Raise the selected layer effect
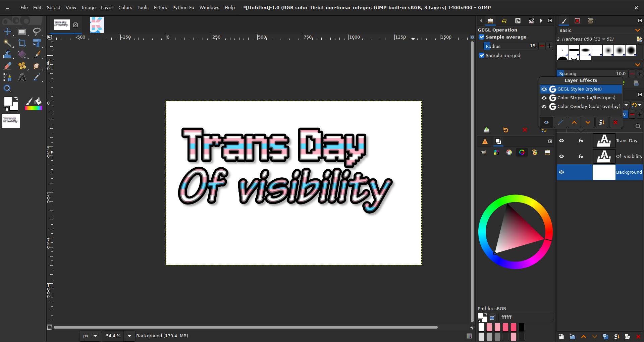Screen dimensions: 644x342 [x=574, y=122]
